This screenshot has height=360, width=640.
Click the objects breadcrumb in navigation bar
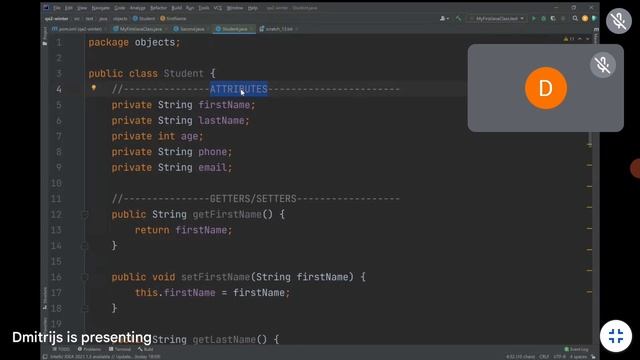click(x=120, y=18)
